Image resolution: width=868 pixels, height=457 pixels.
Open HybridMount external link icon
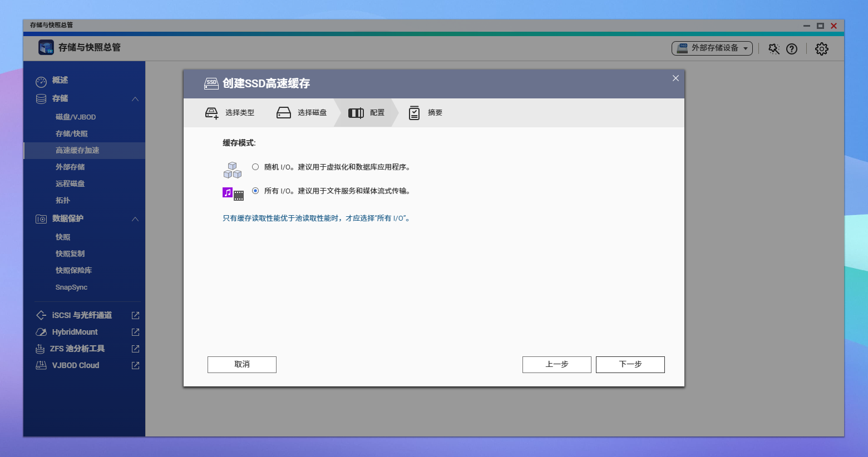click(135, 332)
